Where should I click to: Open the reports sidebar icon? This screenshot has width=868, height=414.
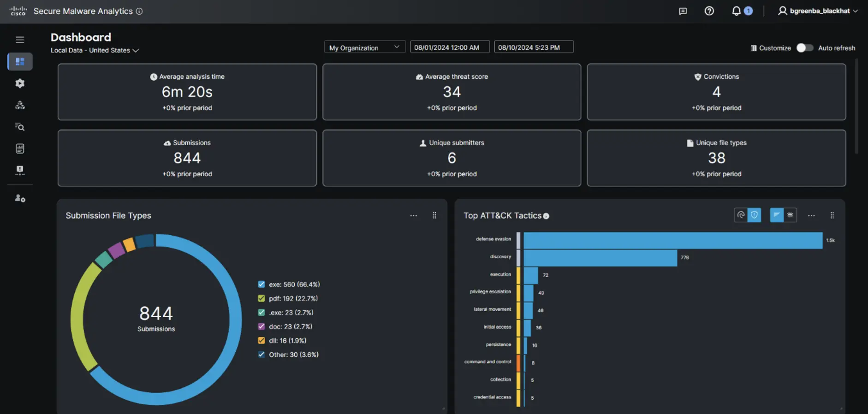(x=20, y=148)
